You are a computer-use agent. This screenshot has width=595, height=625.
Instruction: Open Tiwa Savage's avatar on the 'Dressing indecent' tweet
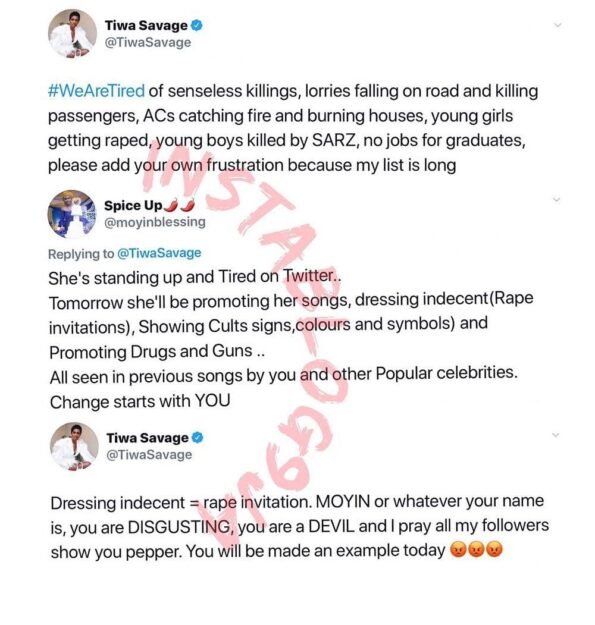[x=74, y=446]
